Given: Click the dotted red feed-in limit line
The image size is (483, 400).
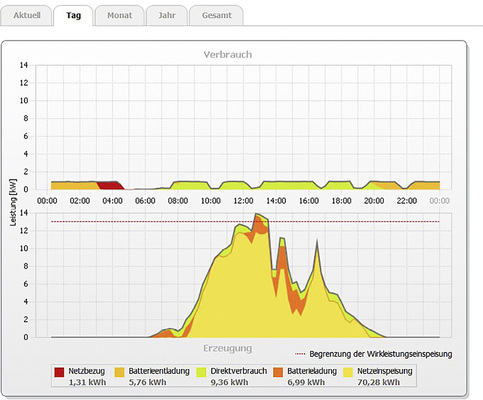Looking at the screenshot, I should tap(245, 222).
